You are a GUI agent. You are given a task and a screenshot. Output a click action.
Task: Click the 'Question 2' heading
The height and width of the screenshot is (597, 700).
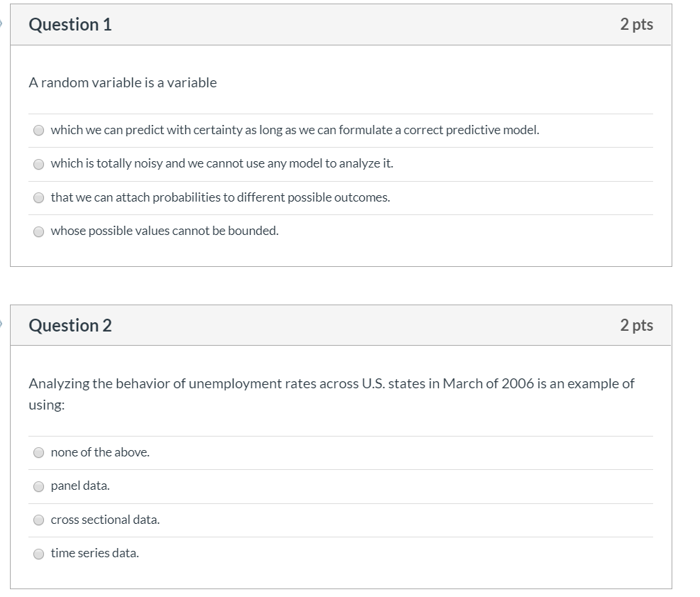(70, 325)
